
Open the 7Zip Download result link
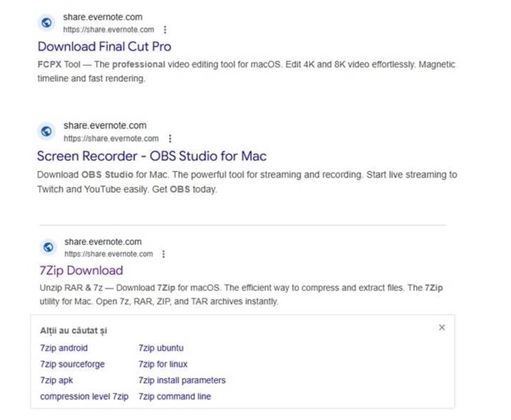(81, 270)
